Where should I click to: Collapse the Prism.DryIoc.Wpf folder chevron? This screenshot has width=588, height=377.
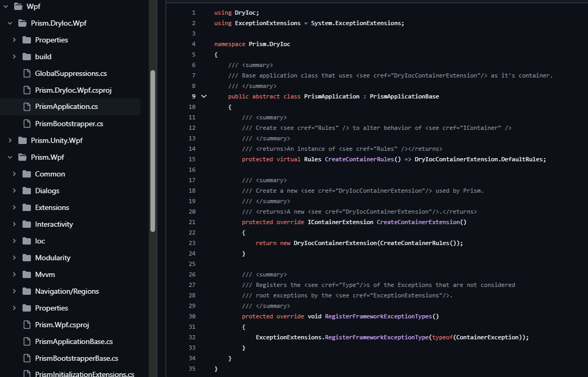tap(10, 23)
